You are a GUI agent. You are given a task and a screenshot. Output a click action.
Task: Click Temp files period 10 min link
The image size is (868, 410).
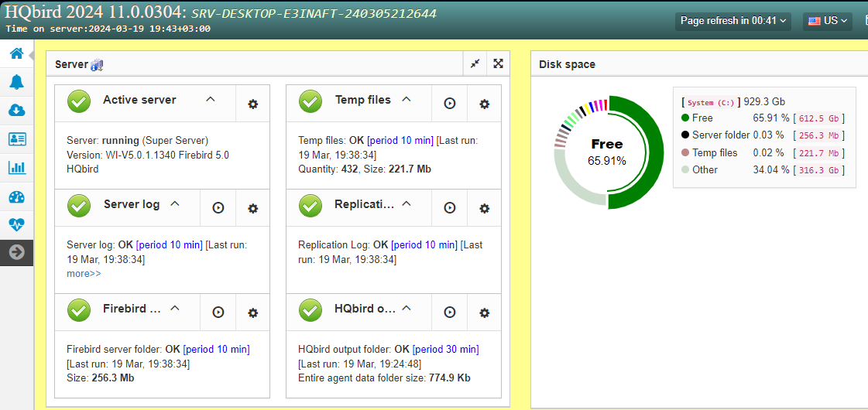400,141
